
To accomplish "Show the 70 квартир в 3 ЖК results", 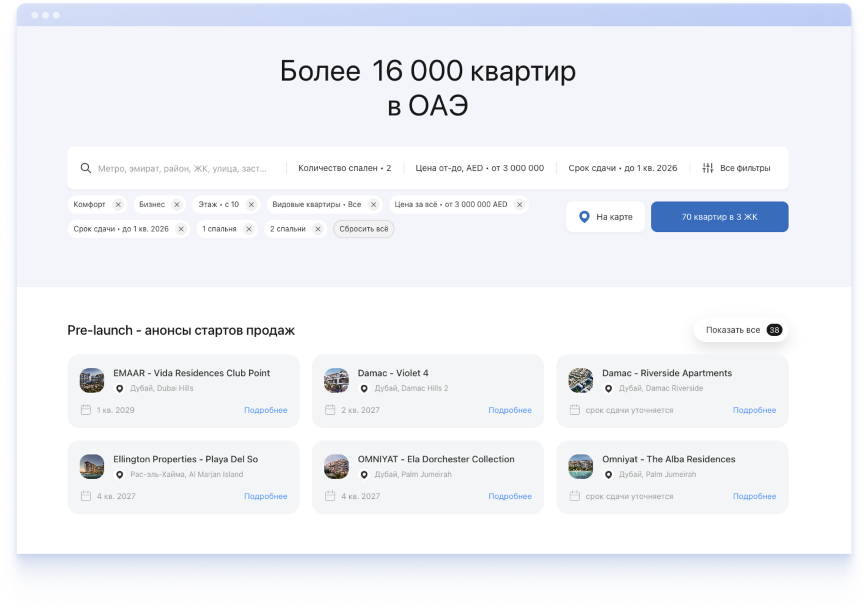I will pos(719,217).
